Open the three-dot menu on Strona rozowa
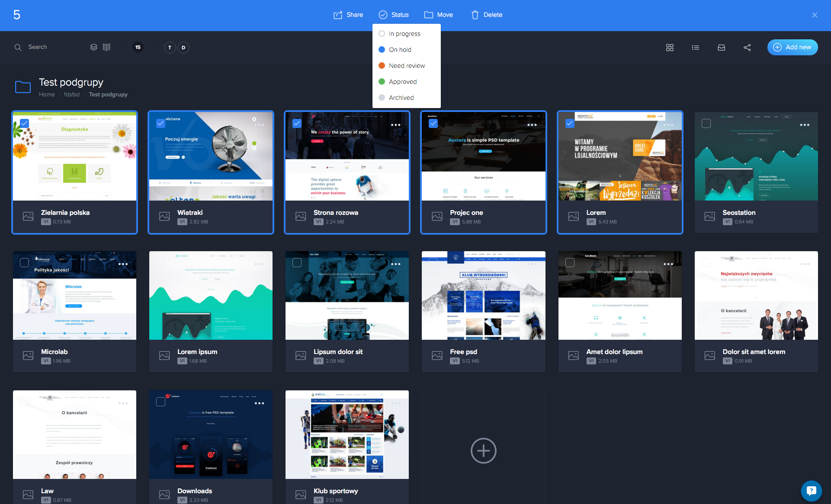Viewport: 831px width, 504px height. pyautogui.click(x=396, y=124)
